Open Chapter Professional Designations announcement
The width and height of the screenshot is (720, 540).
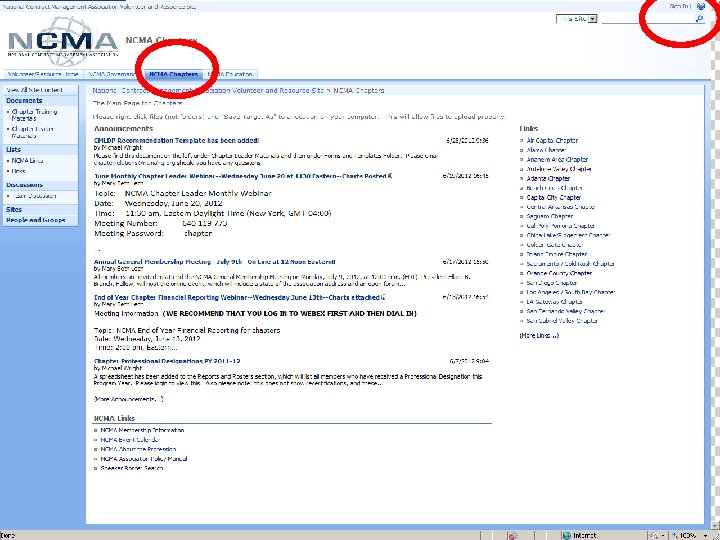click(x=167, y=361)
